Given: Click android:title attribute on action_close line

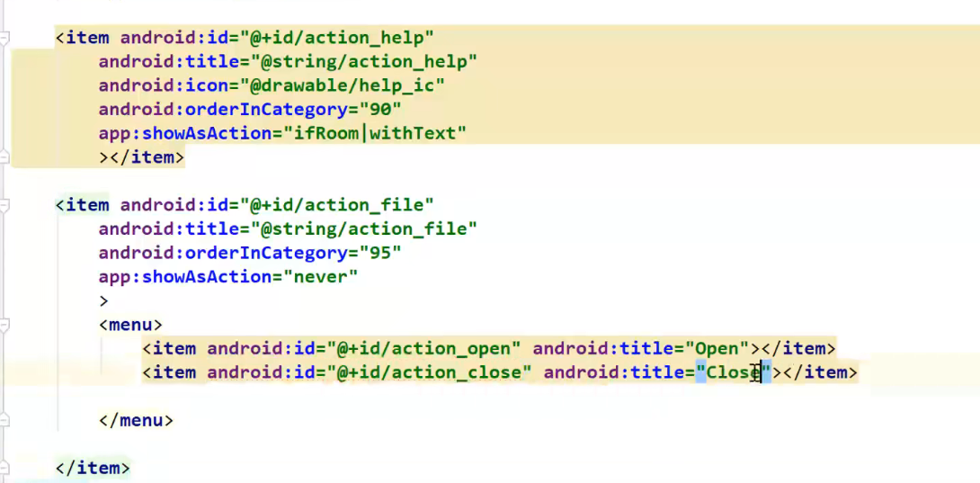Looking at the screenshot, I should [614, 373].
